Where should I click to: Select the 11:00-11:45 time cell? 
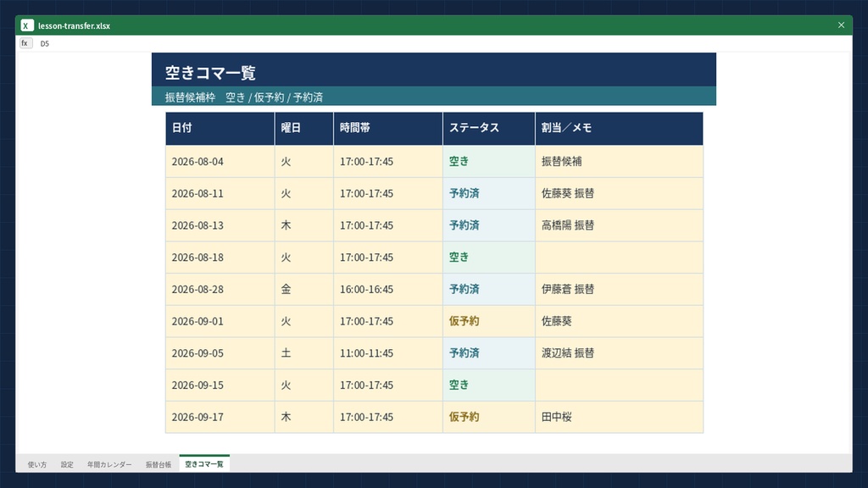point(388,353)
